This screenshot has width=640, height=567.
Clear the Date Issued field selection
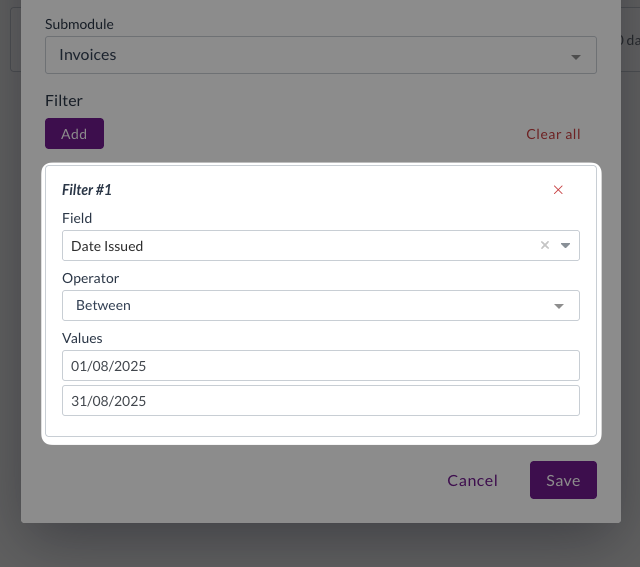[545, 245]
